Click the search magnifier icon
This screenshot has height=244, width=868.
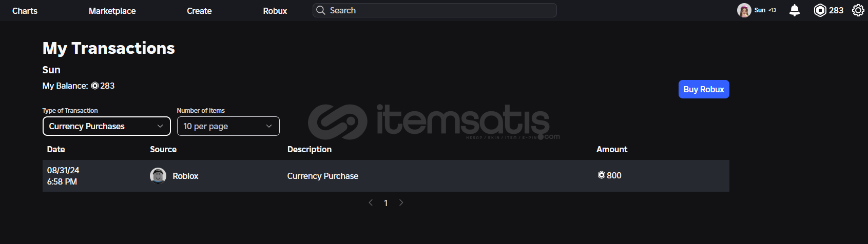pyautogui.click(x=321, y=10)
